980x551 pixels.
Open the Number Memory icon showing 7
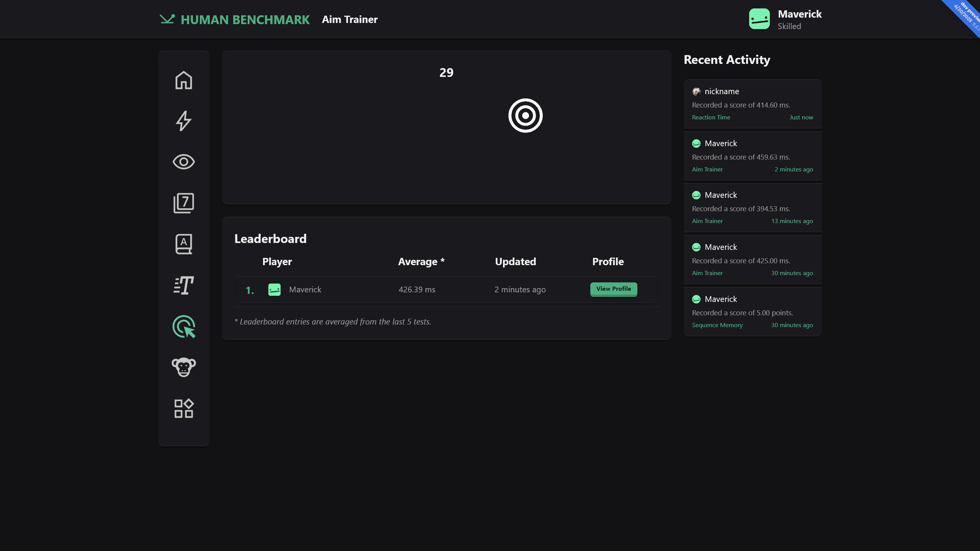tap(184, 203)
